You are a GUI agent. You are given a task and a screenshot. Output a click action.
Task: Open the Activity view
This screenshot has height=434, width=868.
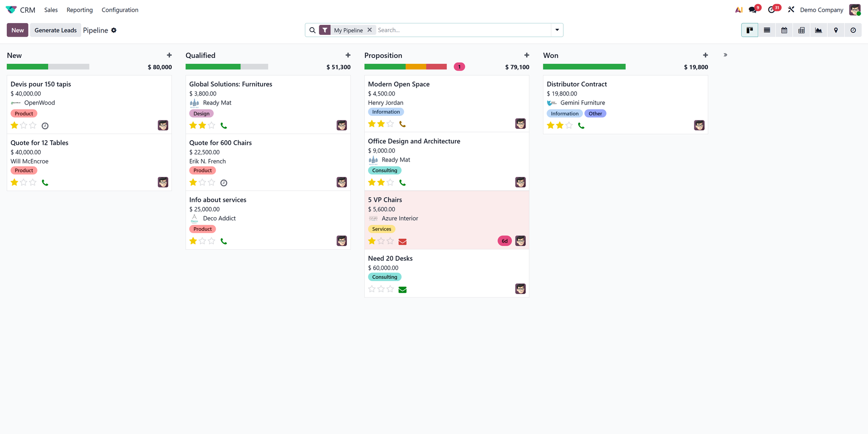point(853,30)
